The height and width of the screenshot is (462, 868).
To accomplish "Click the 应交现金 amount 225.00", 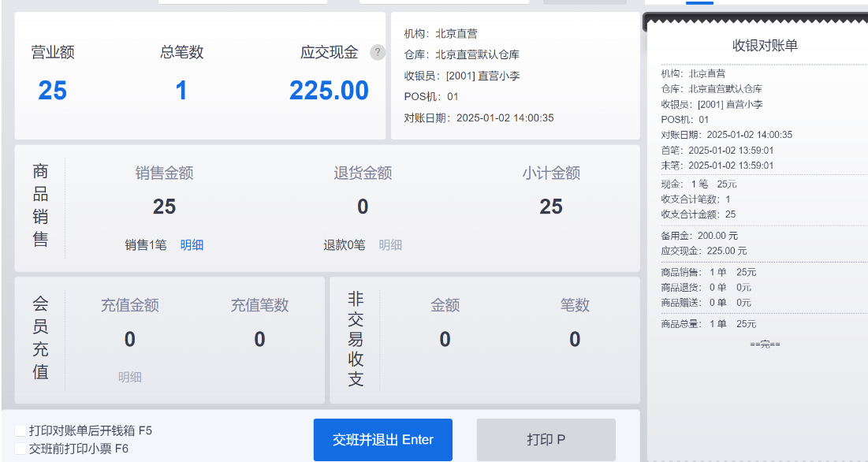I will pyautogui.click(x=329, y=91).
